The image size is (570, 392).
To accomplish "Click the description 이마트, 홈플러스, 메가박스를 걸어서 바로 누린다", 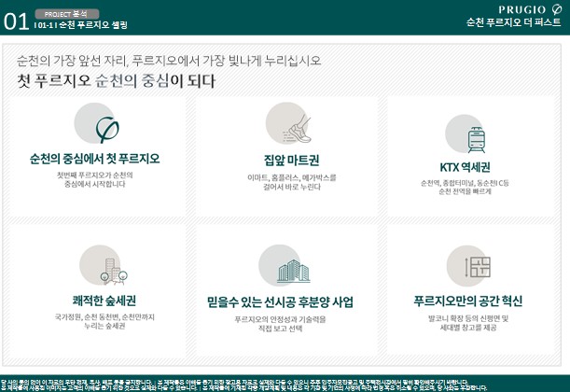I will point(292,182).
